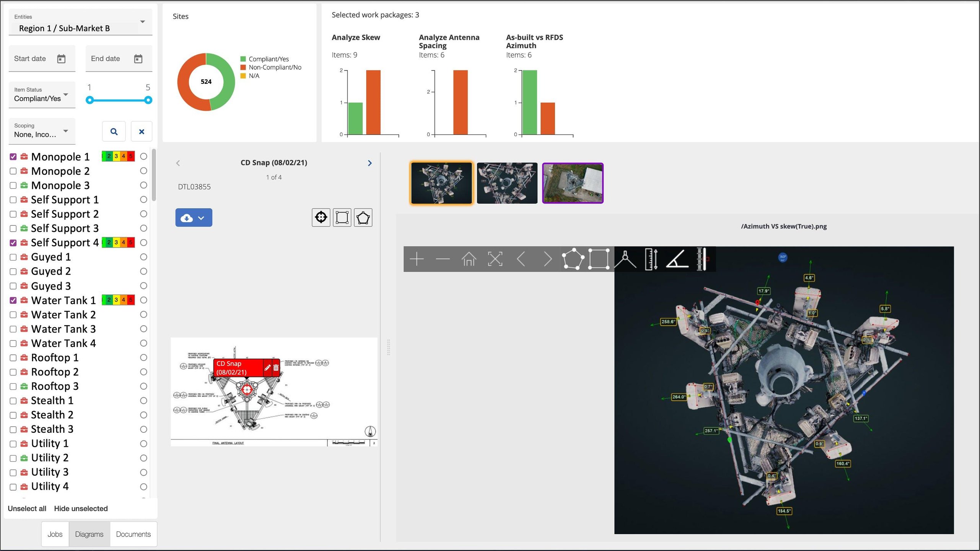Check the Monopole 2 checkbox
Image resolution: width=980 pixels, height=551 pixels.
(13, 171)
